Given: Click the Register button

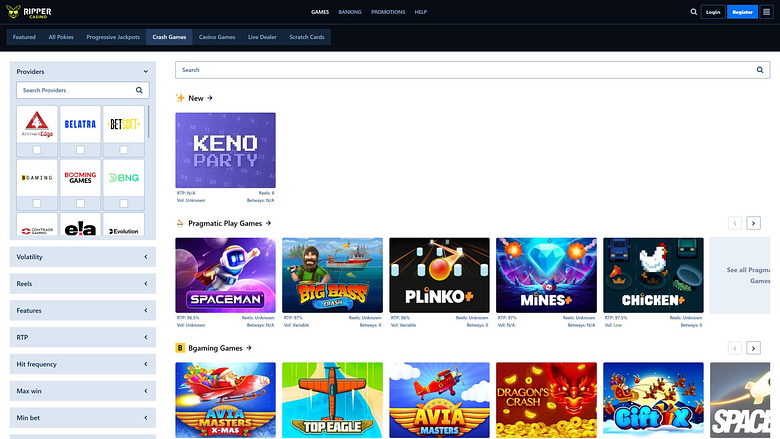Looking at the screenshot, I should 742,12.
